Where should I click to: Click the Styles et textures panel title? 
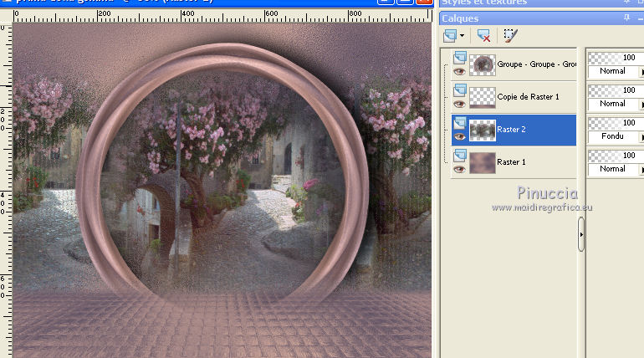pos(484,3)
